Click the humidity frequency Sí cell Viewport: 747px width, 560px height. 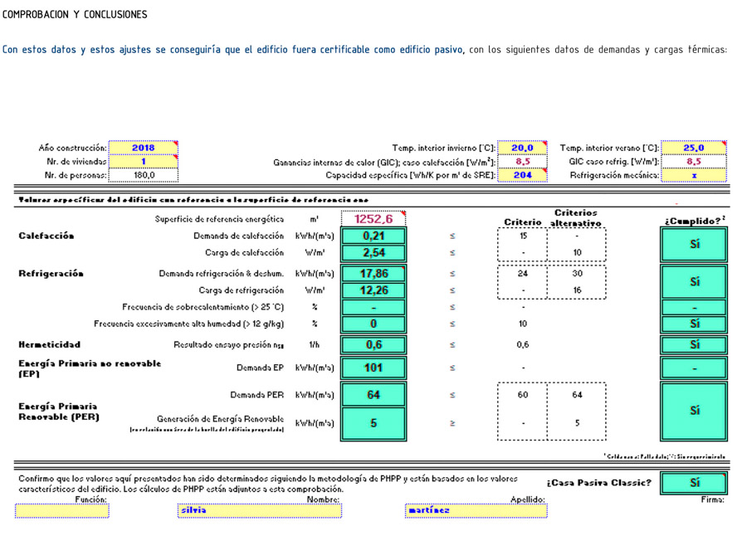click(694, 324)
